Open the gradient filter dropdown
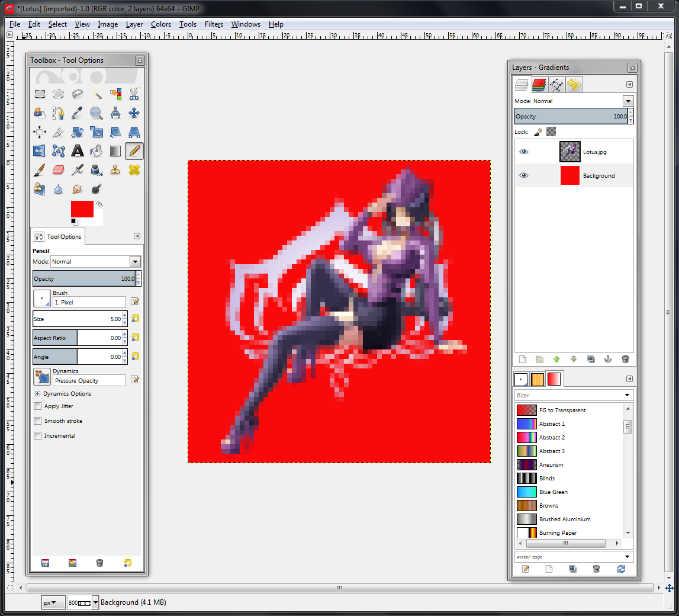This screenshot has width=679, height=616. click(627, 395)
